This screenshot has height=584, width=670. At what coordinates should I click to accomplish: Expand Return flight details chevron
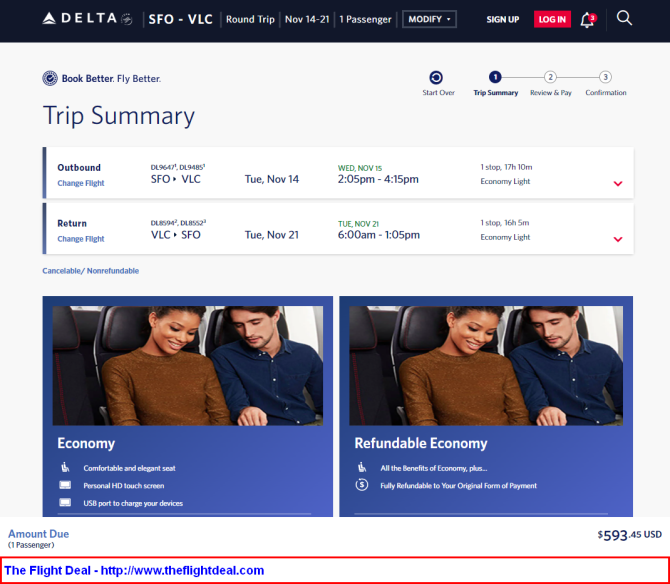(x=618, y=239)
